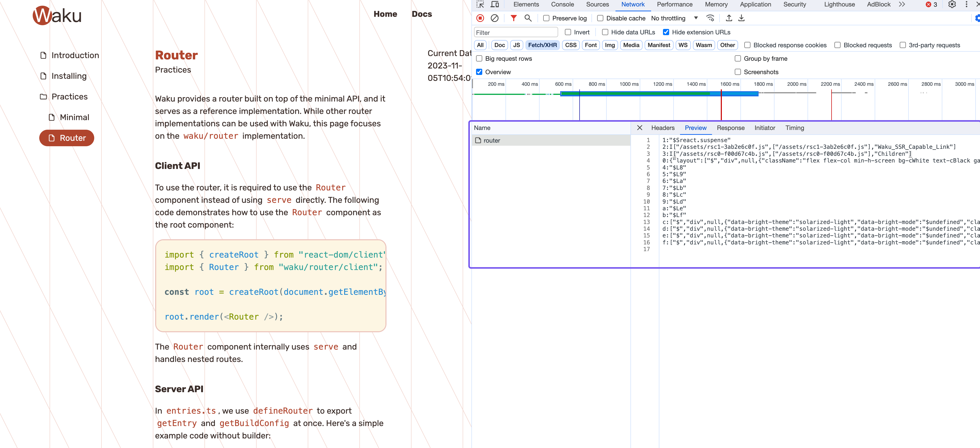
Task: Click file icon of router request
Action: coord(478,141)
